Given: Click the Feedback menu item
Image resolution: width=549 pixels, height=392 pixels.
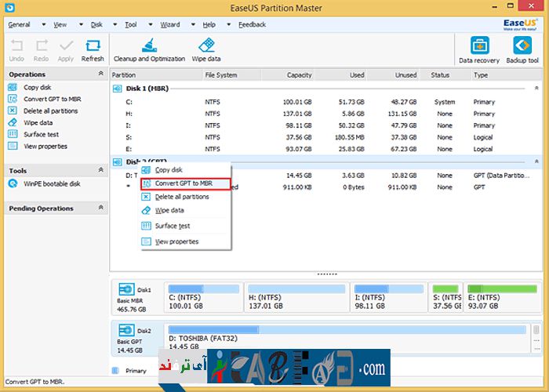Looking at the screenshot, I should (x=252, y=24).
